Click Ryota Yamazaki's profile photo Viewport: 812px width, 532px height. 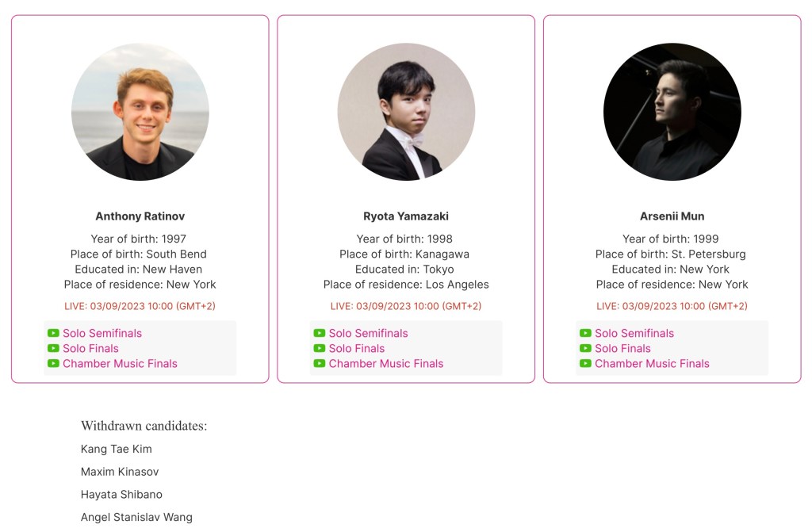[406, 112]
